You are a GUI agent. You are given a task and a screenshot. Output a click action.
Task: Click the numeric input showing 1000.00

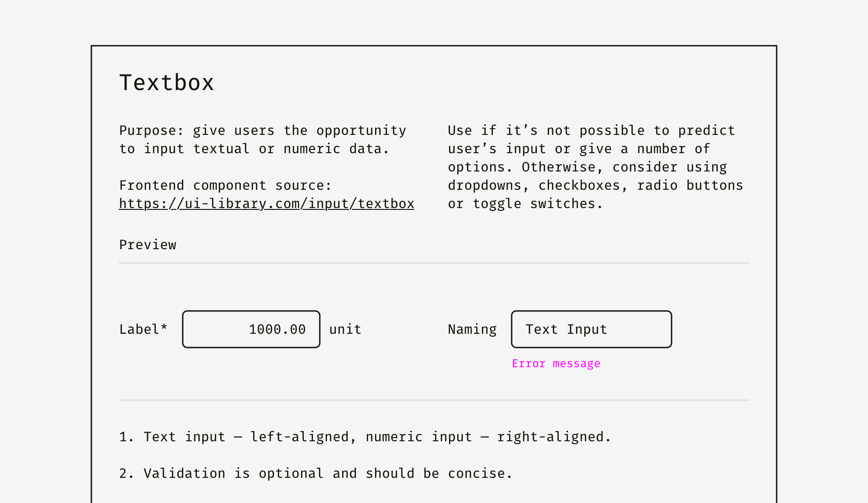(251, 329)
